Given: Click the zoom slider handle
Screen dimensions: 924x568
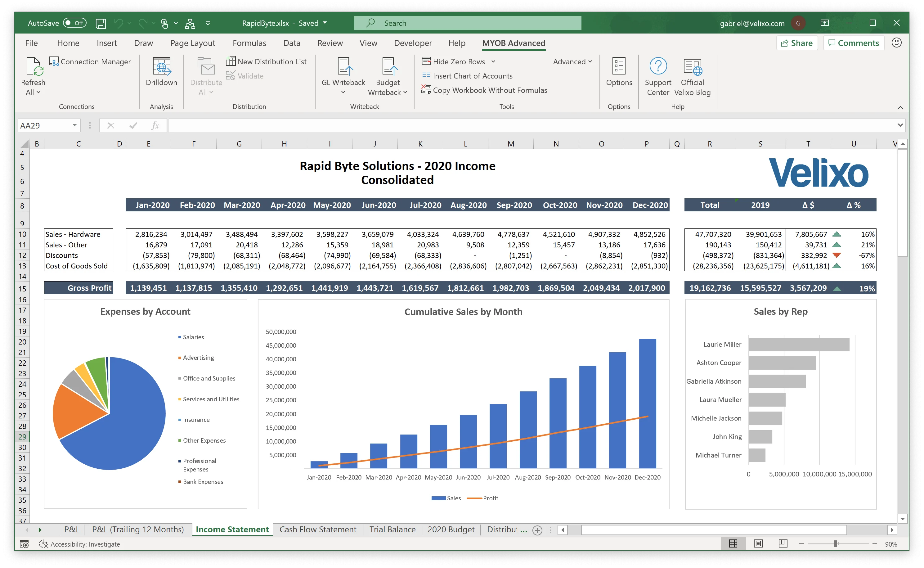Looking at the screenshot, I should tap(835, 544).
